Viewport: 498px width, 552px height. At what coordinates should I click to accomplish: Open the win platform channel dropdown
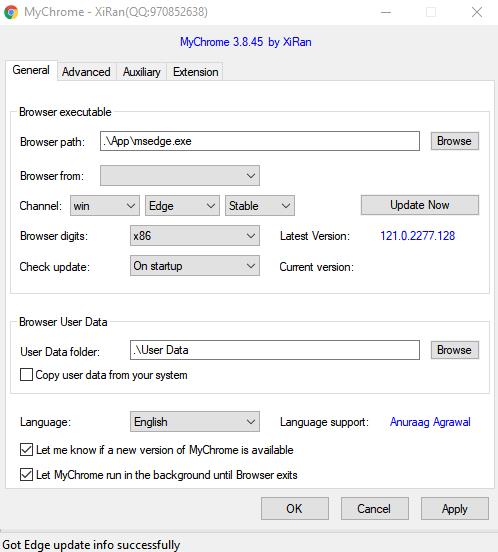pyautogui.click(x=105, y=206)
